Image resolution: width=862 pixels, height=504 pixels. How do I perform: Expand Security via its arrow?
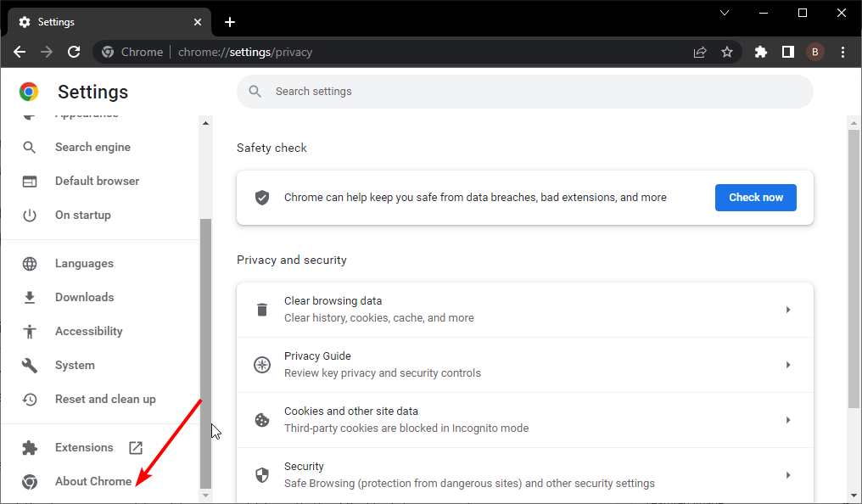pos(788,475)
